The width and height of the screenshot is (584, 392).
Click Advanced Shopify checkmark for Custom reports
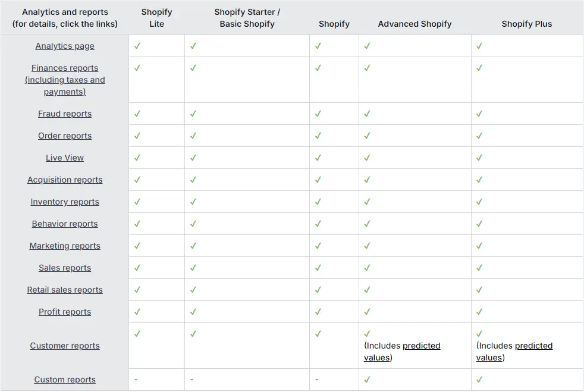(368, 380)
